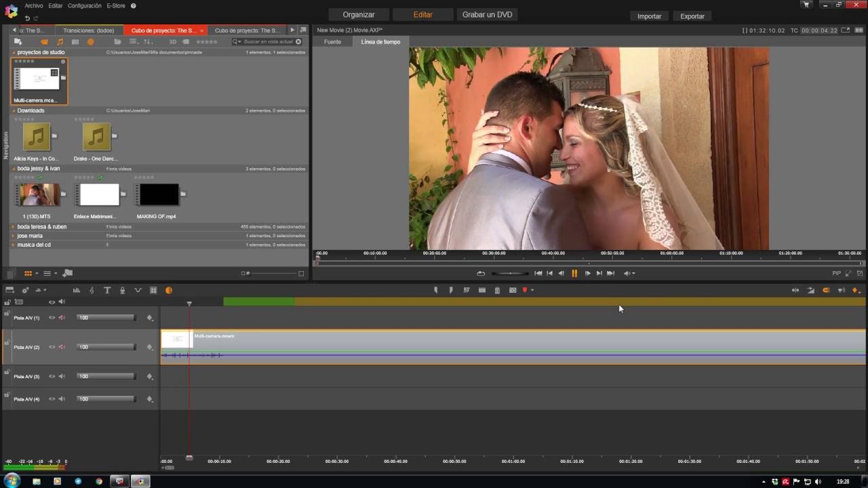Expand the musica del cd folder

tap(13, 245)
